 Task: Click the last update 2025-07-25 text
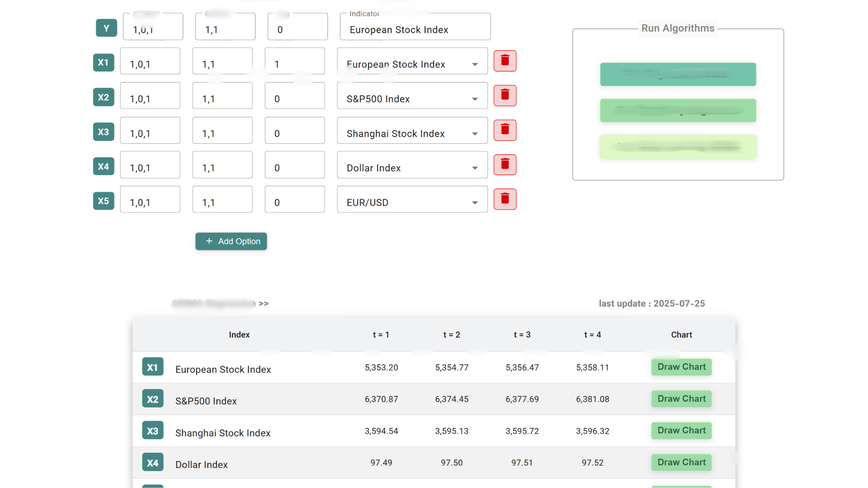(652, 304)
